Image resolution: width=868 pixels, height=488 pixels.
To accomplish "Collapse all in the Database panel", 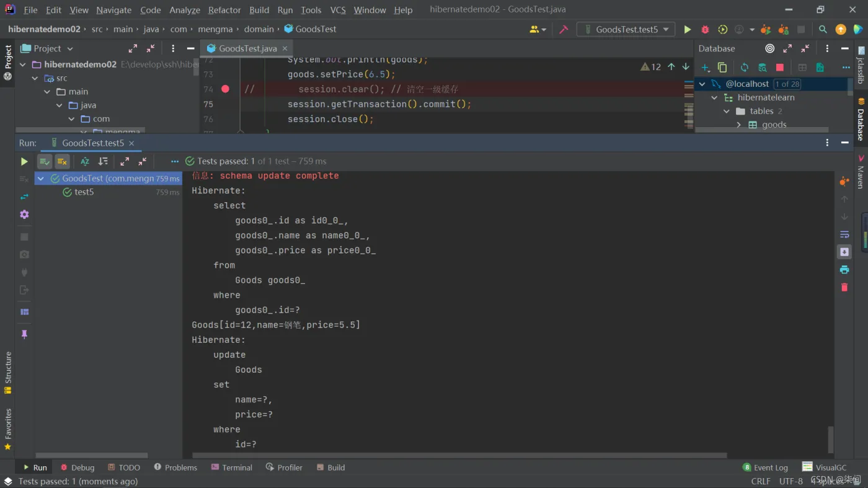I will point(805,48).
